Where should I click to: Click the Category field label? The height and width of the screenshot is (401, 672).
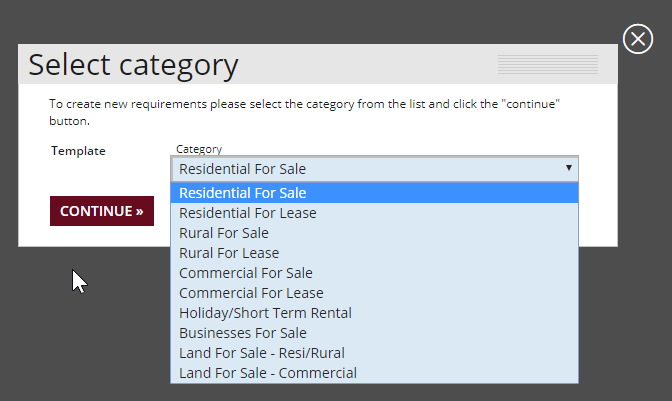pyautogui.click(x=199, y=149)
